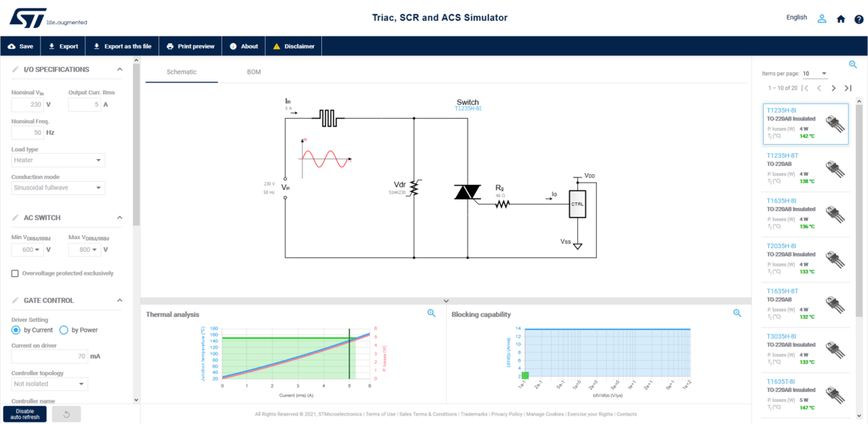This screenshot has height=424, width=868.
Task: Zoom the Blocking capability chart
Action: (737, 313)
